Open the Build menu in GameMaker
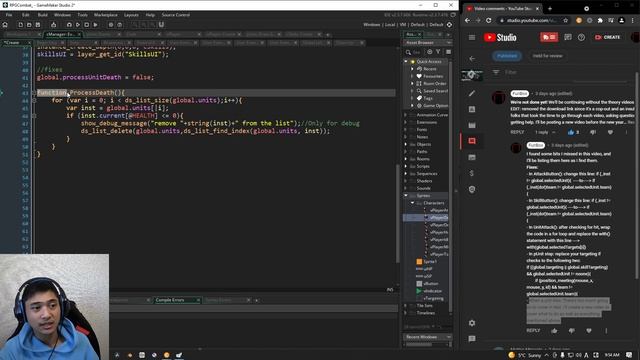640x360 pixels. coord(42,15)
